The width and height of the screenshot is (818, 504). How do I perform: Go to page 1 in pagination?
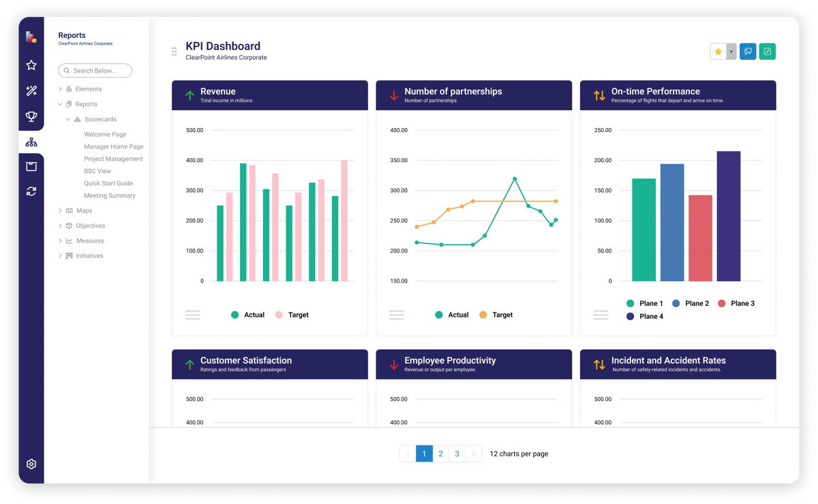[x=424, y=454]
